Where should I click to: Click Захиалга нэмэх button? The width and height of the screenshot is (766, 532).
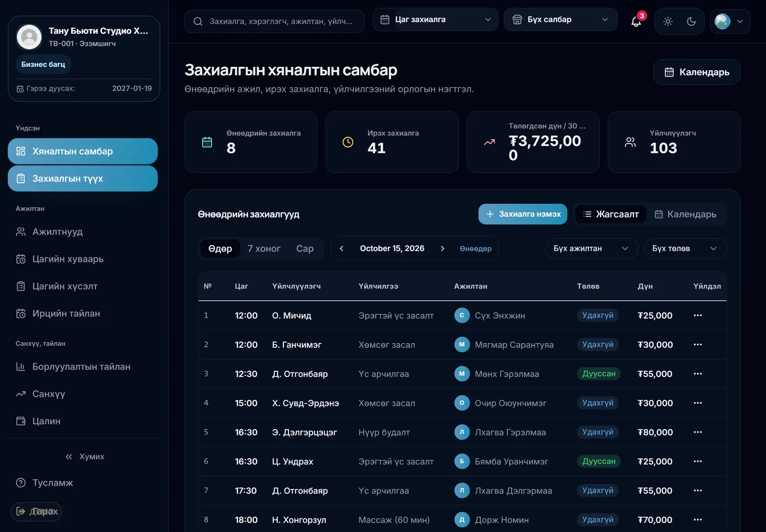click(523, 214)
